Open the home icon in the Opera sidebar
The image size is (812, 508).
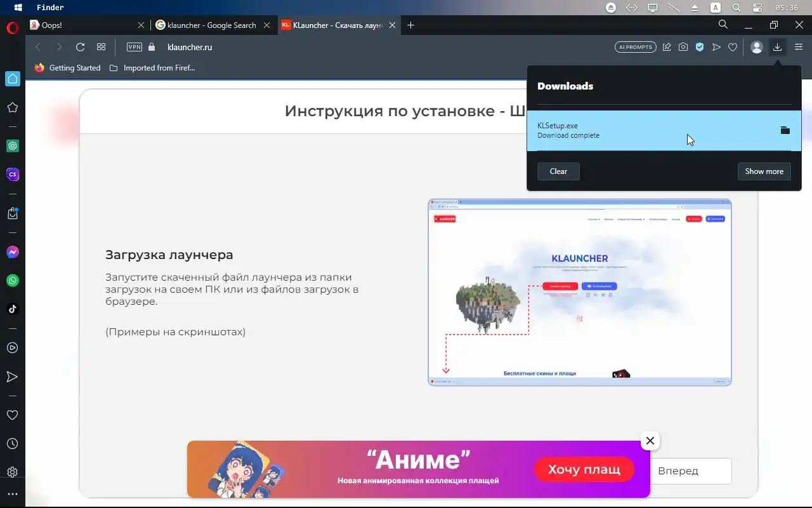[x=12, y=79]
